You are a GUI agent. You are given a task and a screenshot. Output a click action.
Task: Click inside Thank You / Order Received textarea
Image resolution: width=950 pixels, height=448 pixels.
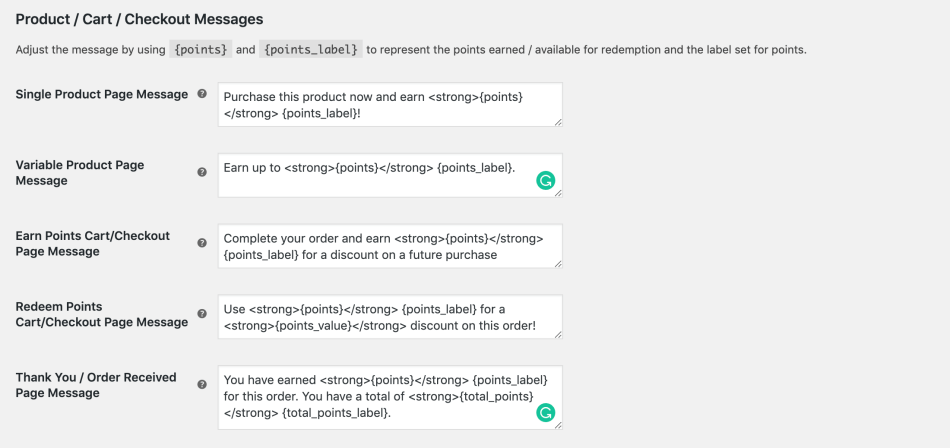[380, 396]
